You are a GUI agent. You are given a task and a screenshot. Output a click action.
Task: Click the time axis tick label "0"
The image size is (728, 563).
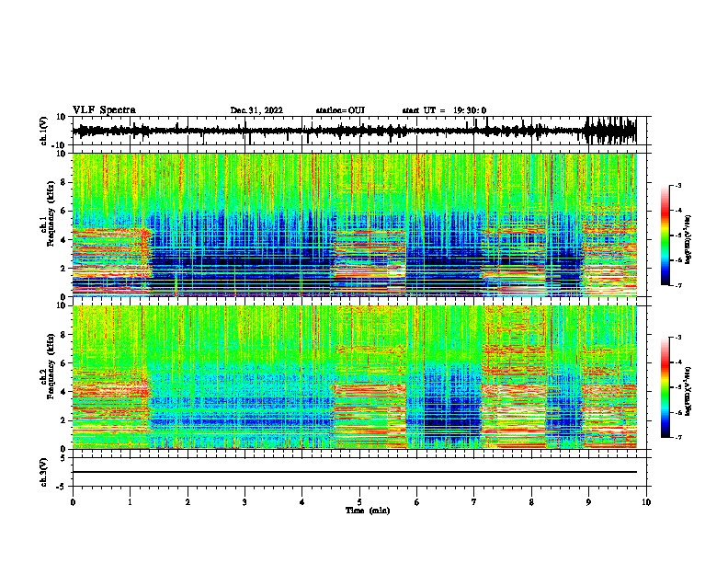pos(73,502)
